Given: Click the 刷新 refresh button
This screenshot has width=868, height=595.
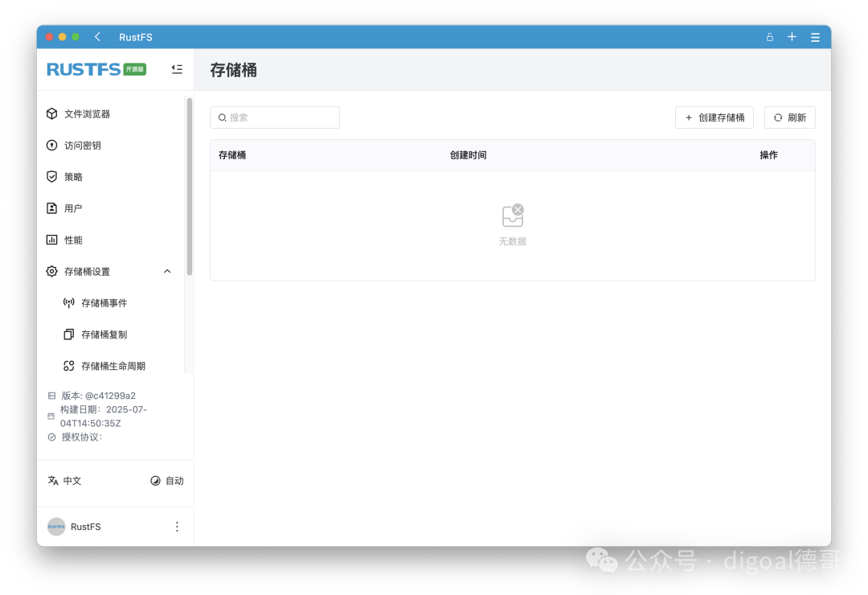Looking at the screenshot, I should (790, 117).
